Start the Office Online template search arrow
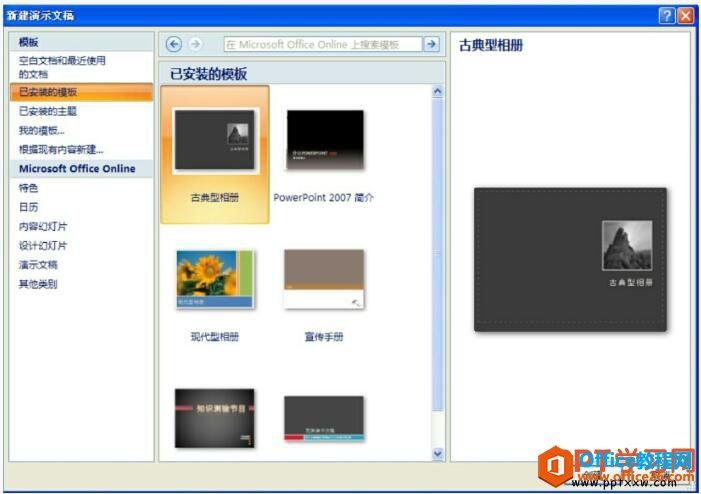This screenshot has width=701, height=494. coord(431,44)
